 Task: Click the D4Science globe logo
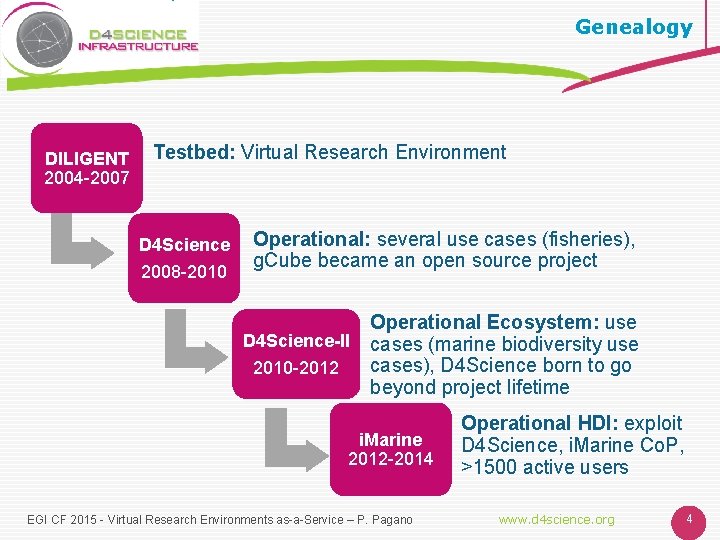[x=44, y=40]
